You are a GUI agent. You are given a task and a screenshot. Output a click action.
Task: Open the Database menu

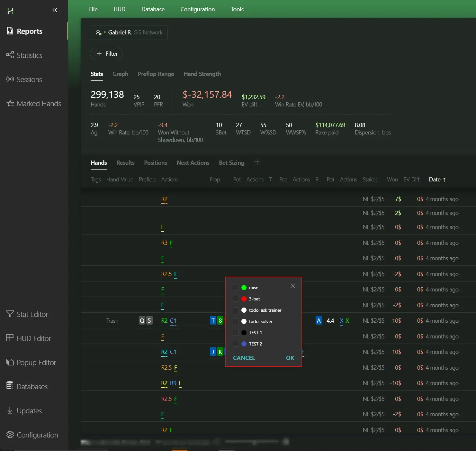click(x=153, y=9)
